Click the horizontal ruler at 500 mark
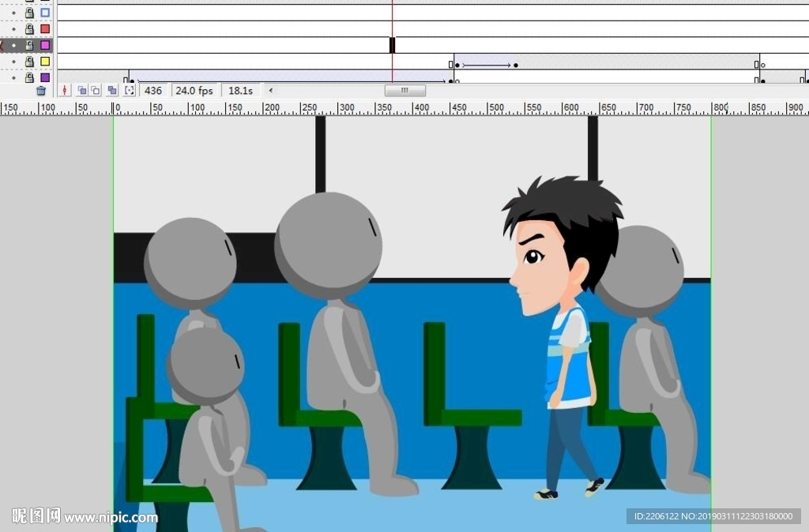 (x=496, y=107)
